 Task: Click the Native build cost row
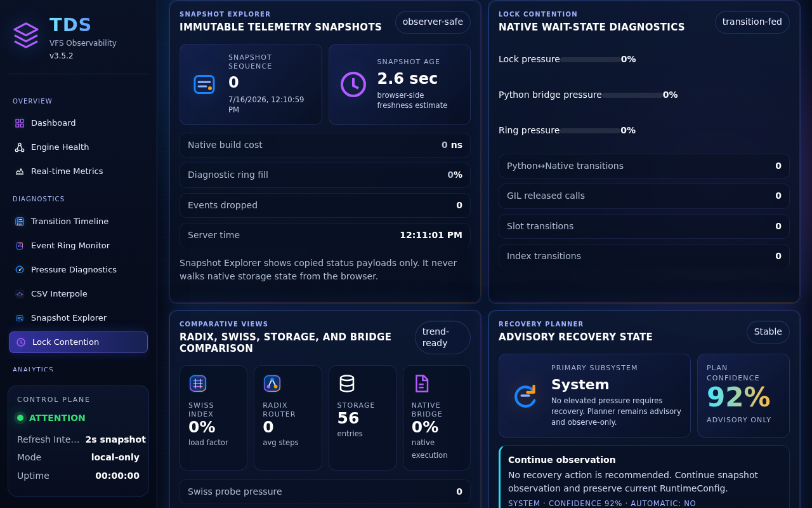tap(325, 145)
